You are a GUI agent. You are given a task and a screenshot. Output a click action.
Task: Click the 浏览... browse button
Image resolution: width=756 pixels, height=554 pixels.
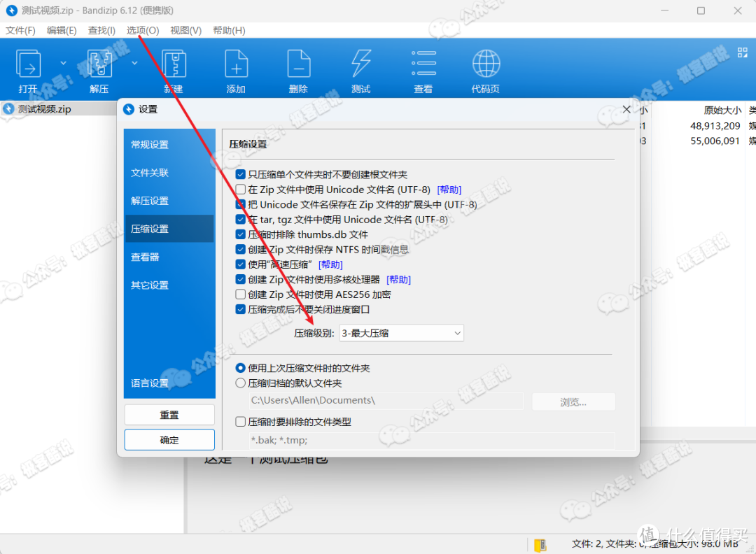[573, 402]
